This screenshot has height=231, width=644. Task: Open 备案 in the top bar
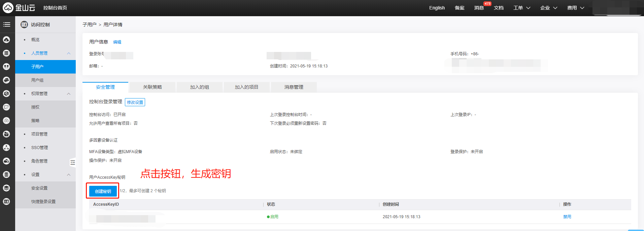(x=460, y=8)
